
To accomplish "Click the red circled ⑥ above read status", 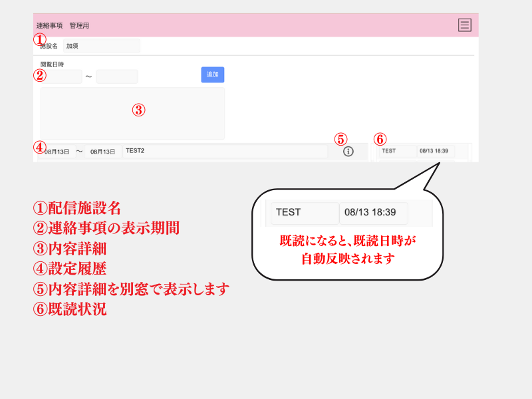I will pyautogui.click(x=380, y=139).
